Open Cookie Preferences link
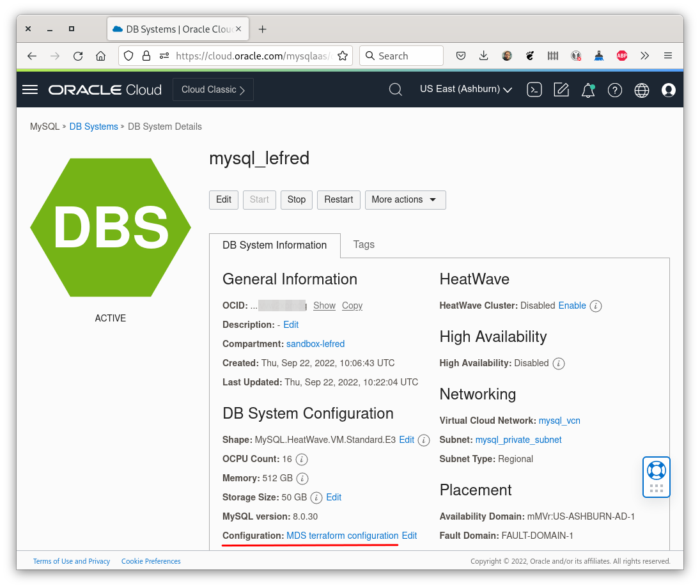The image size is (700, 588). [151, 561]
